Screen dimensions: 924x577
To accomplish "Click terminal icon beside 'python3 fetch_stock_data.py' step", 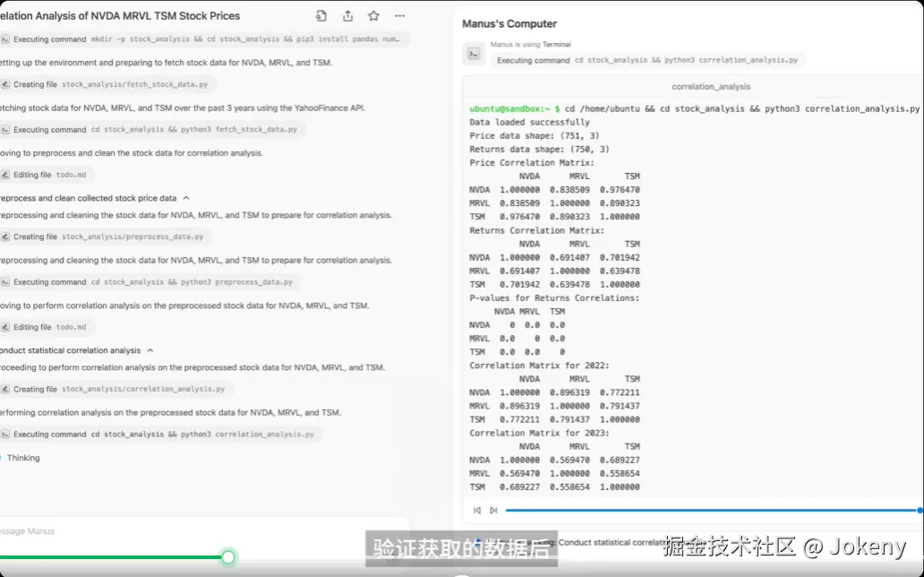I will tap(5, 129).
